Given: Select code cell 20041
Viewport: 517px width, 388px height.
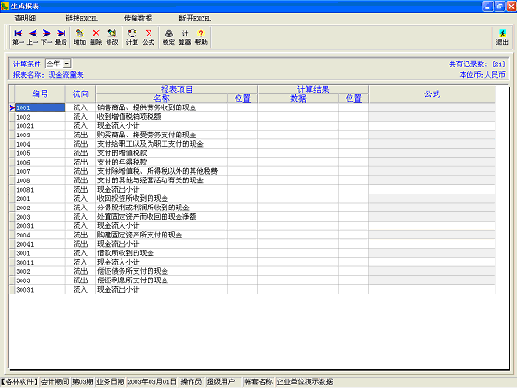Looking at the screenshot, I should (x=40, y=244).
